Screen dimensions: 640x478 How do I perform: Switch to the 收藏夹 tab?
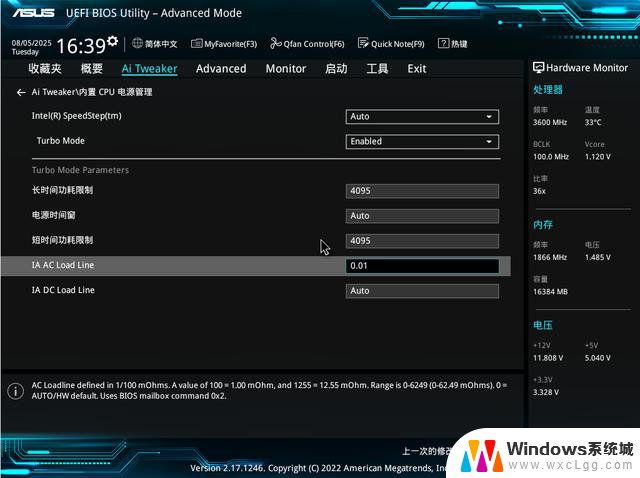[45, 69]
